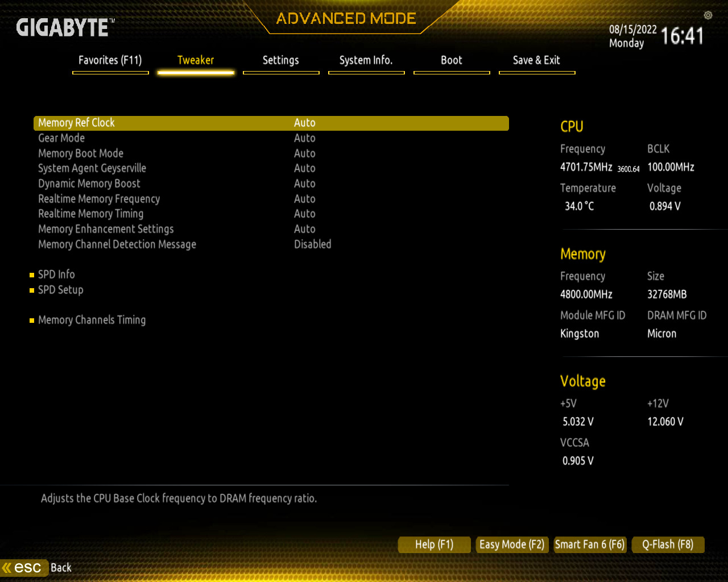Click the +12V reading 12.060 V
The width and height of the screenshot is (728, 582).
[665, 422]
